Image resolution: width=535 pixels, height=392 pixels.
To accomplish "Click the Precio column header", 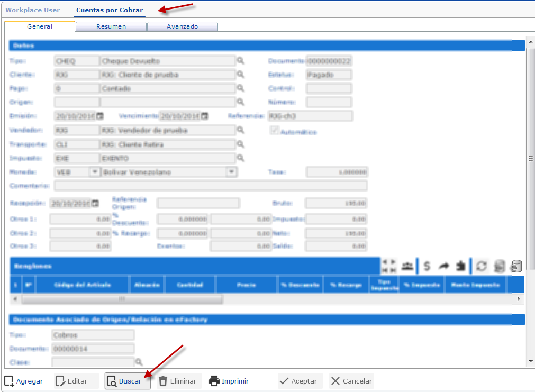I will 247,285.
